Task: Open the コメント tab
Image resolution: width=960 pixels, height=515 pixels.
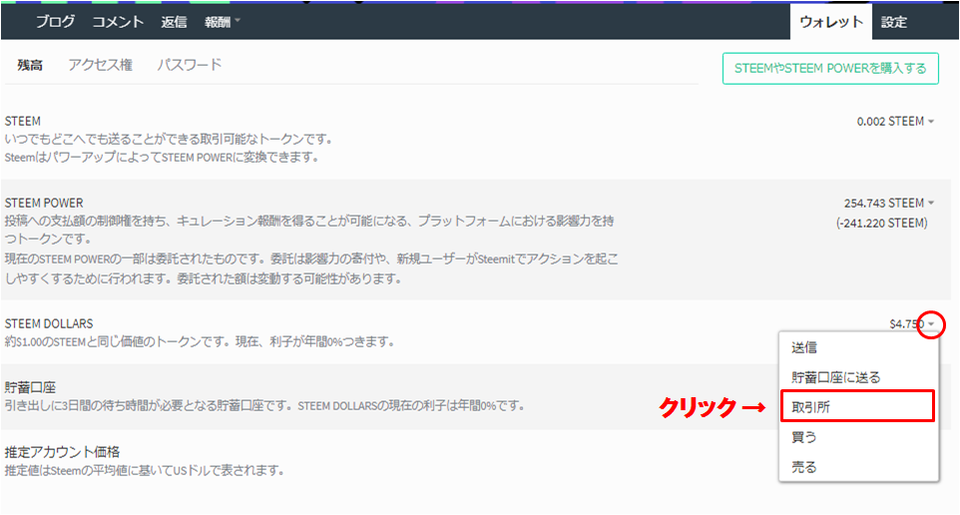Action: 118,21
